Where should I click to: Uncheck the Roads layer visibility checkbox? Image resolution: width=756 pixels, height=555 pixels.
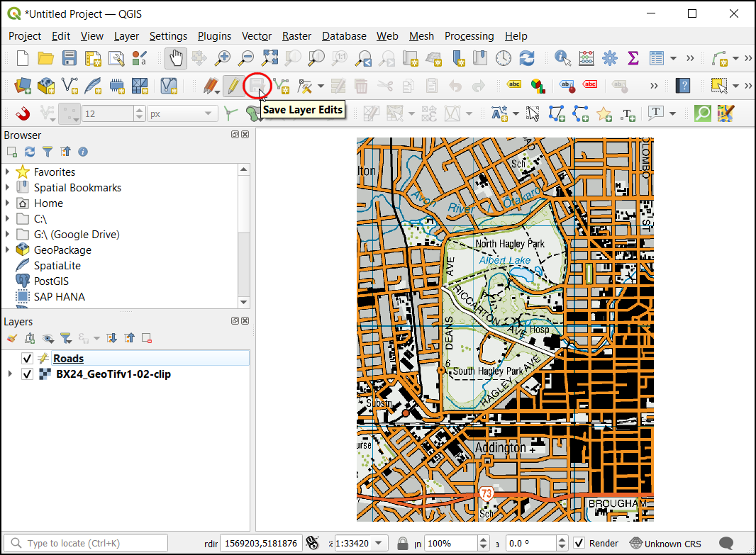tap(28, 359)
